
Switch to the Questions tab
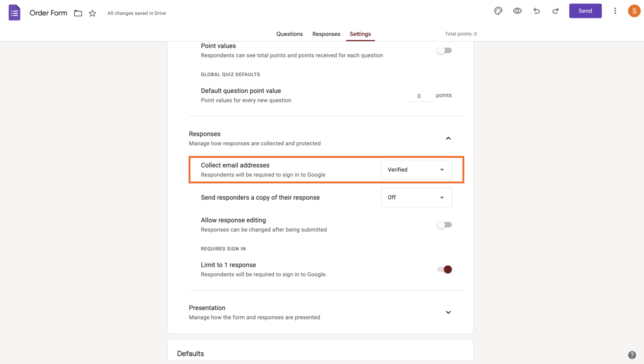tap(289, 34)
